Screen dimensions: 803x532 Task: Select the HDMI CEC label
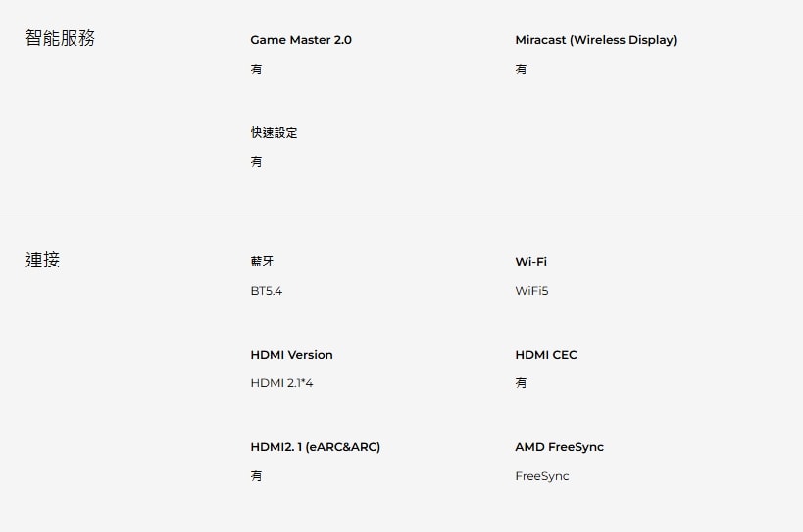coord(545,355)
